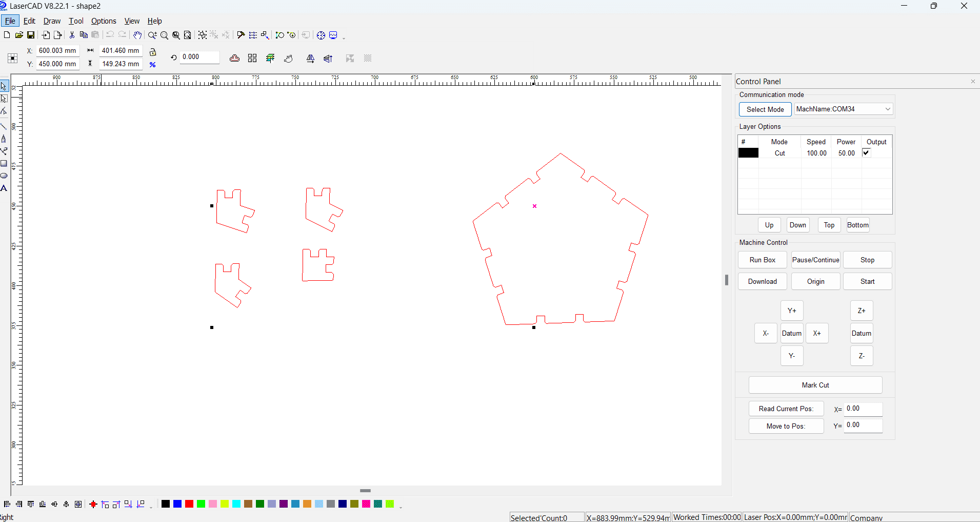Click the Pause/Continue button
The image size is (980, 522).
(816, 260)
